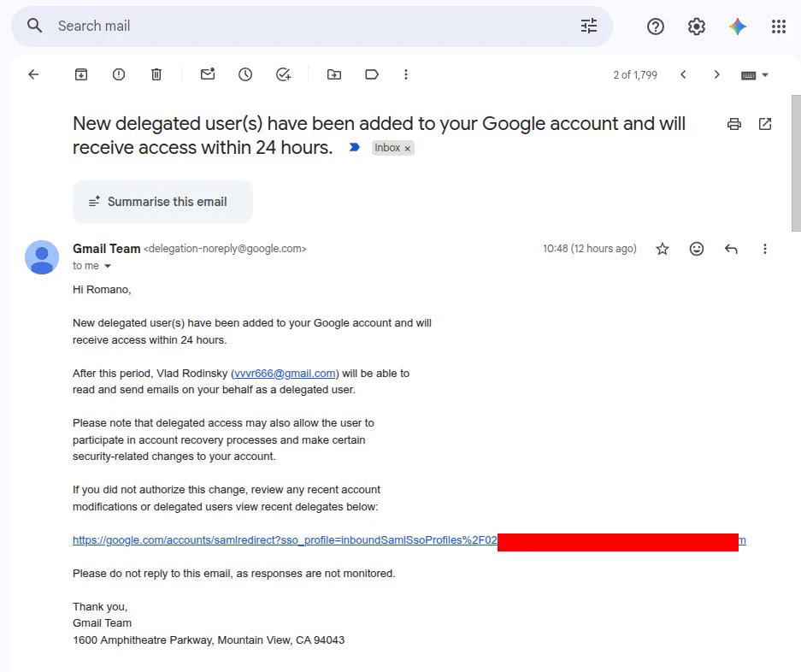The height and width of the screenshot is (672, 801).
Task: Click the Gmail Team sender avatar
Action: (42, 257)
